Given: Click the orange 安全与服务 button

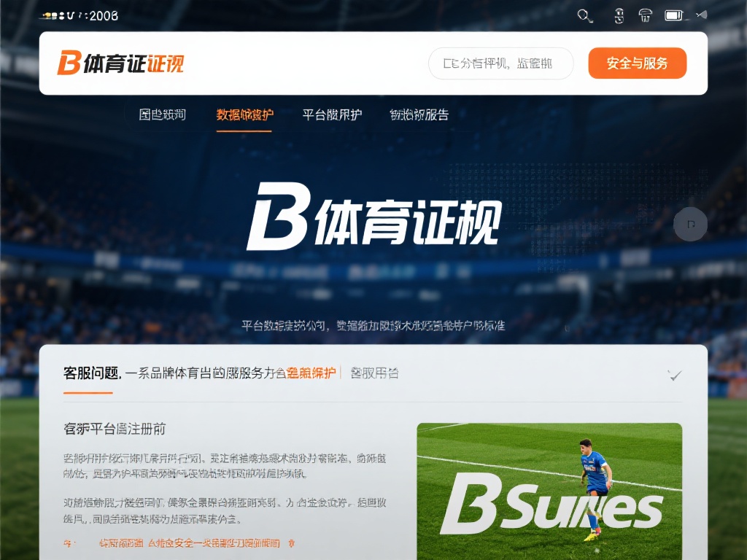Looking at the screenshot, I should coord(637,63).
